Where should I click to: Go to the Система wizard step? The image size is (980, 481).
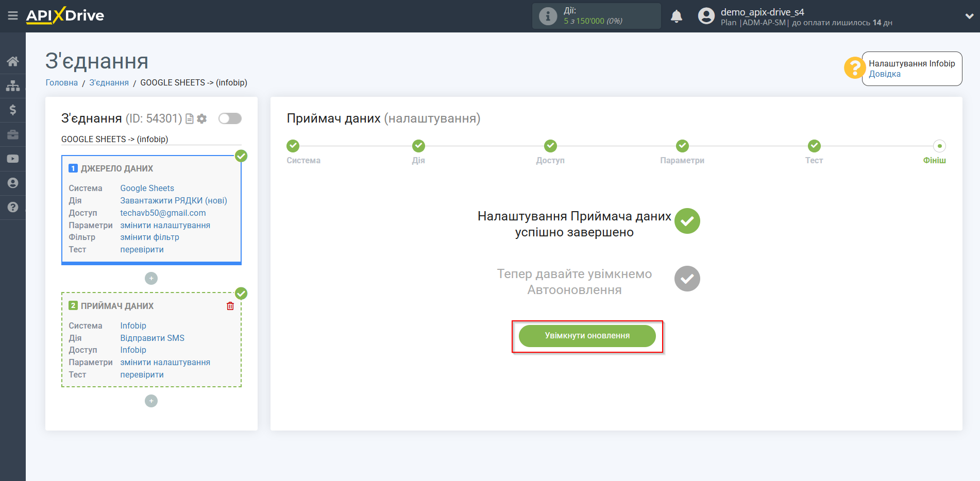point(293,146)
